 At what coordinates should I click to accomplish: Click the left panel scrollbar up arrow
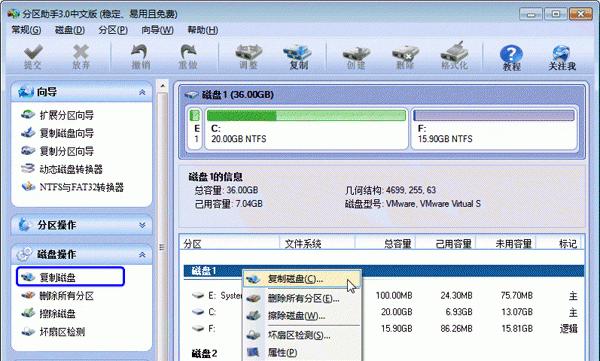162,85
